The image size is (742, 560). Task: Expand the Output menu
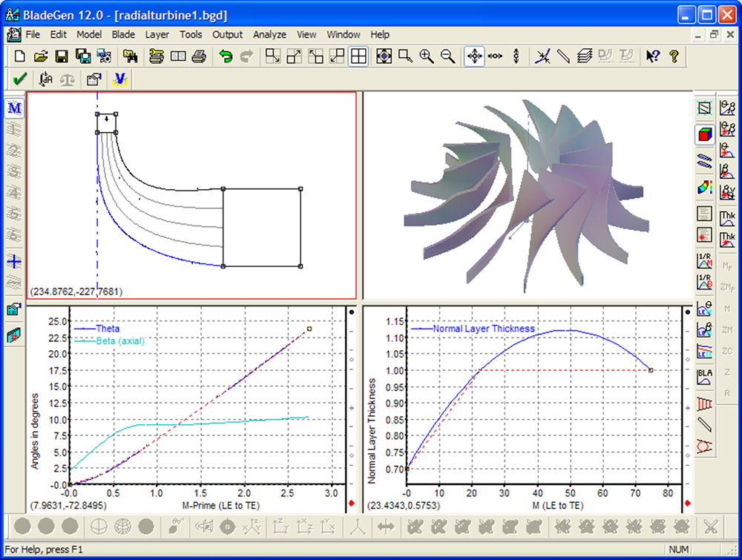click(227, 34)
